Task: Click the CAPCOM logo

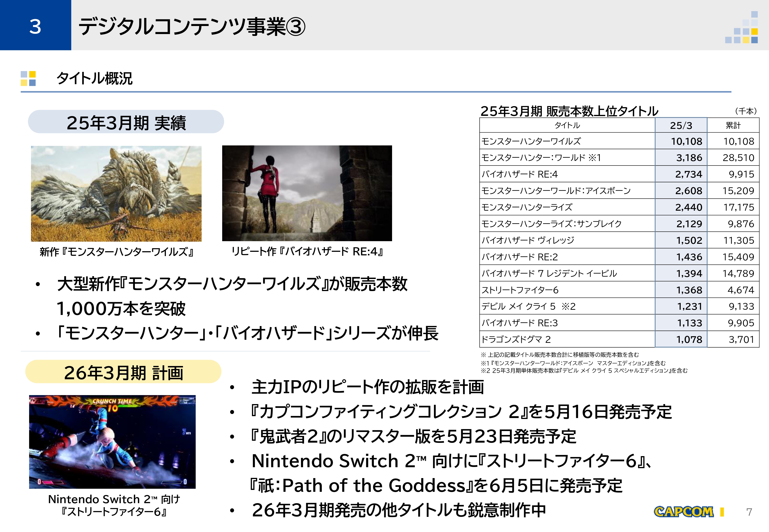Action: coord(684,511)
